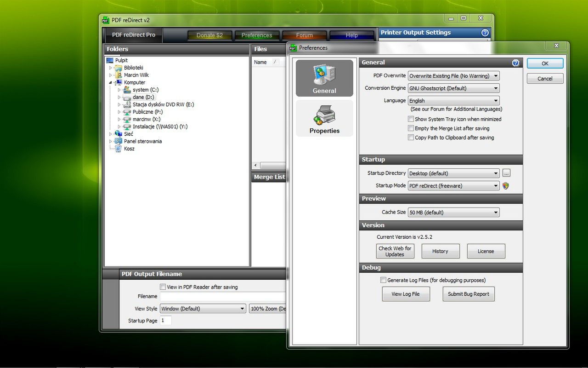Open the Help tab
The image size is (588, 368).
pyautogui.click(x=351, y=35)
